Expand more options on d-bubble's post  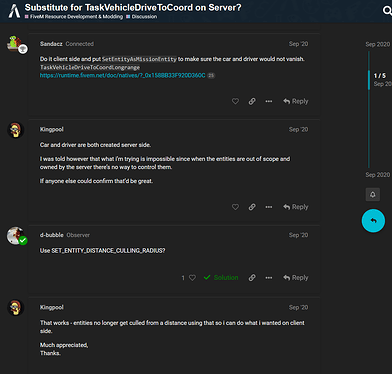(269, 278)
